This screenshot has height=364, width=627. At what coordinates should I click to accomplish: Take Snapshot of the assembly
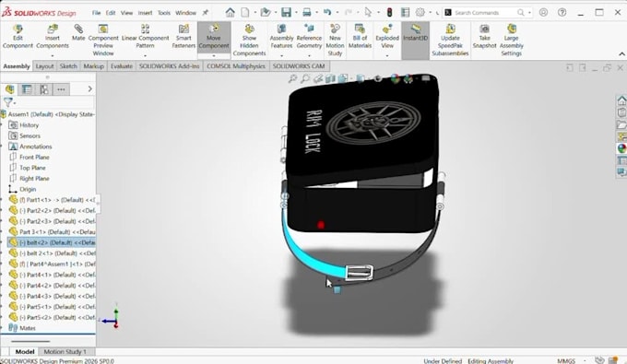[x=484, y=36]
